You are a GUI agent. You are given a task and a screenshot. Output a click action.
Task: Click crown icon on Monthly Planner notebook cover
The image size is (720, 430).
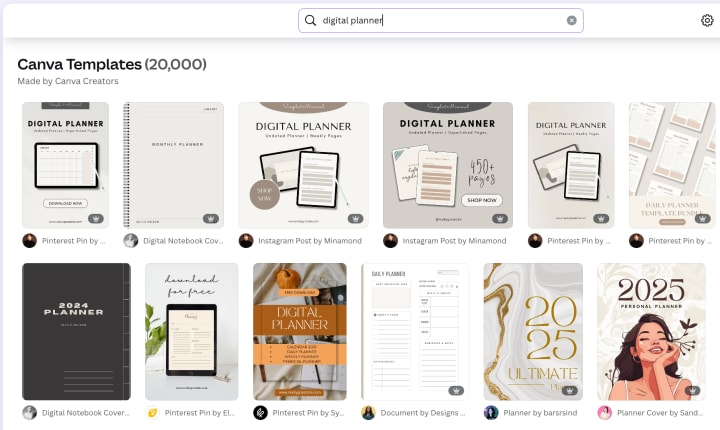click(211, 219)
